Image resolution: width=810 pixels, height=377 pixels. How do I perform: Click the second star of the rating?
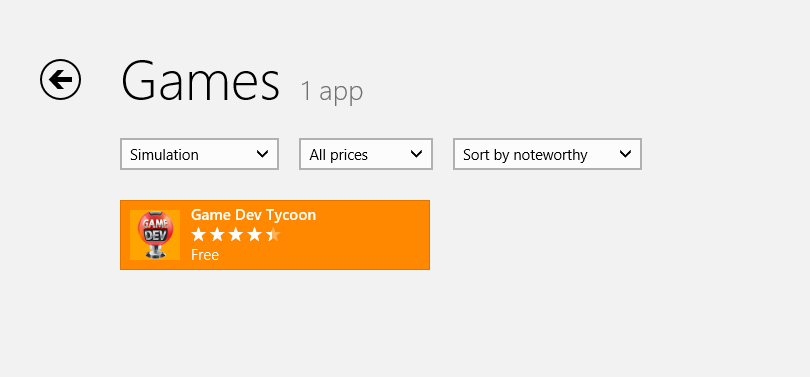pyautogui.click(x=217, y=235)
